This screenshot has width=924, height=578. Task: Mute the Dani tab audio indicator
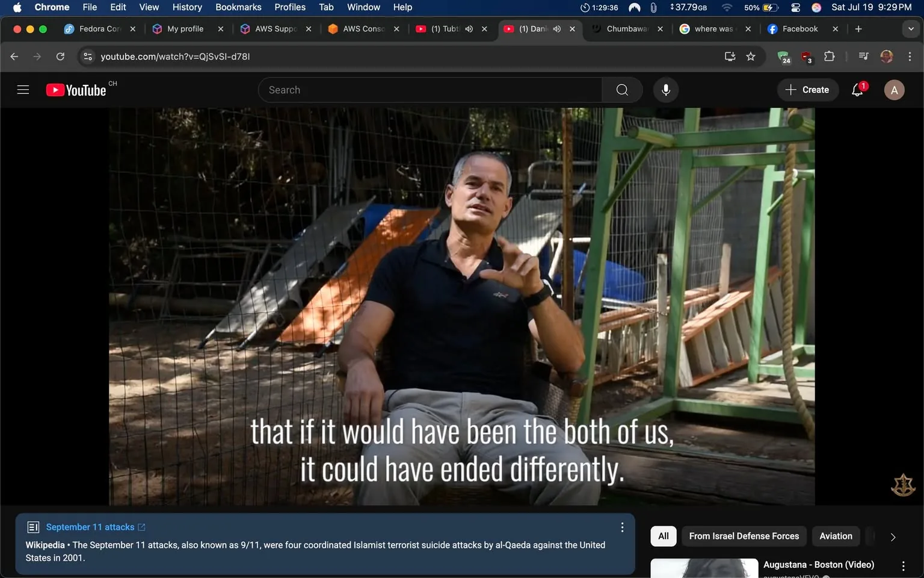[x=556, y=28]
